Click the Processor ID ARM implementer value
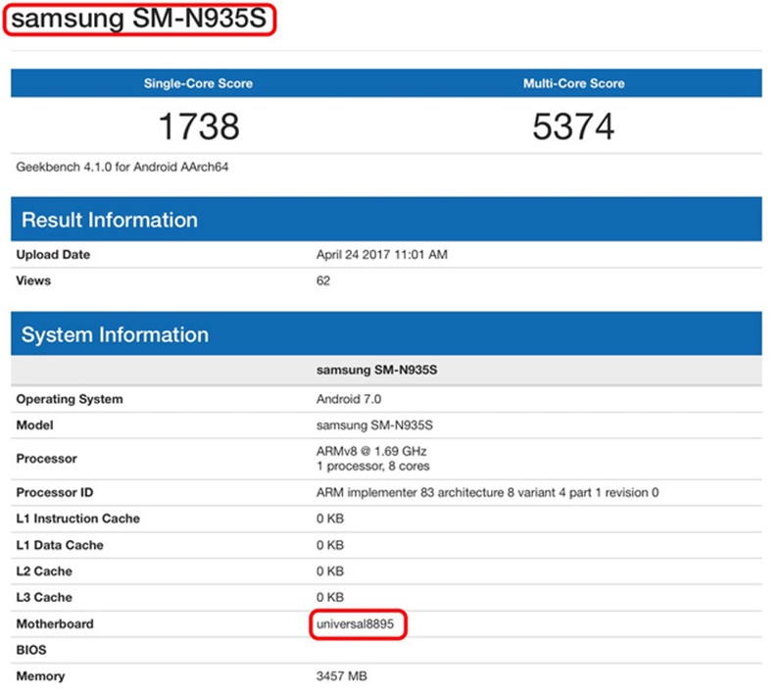Image resolution: width=784 pixels, height=696 pixels. click(487, 492)
